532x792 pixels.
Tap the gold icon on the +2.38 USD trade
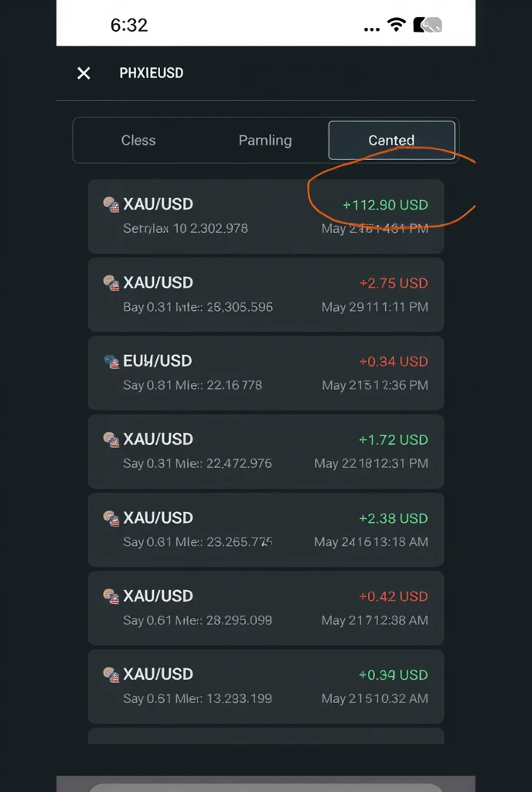tap(111, 518)
